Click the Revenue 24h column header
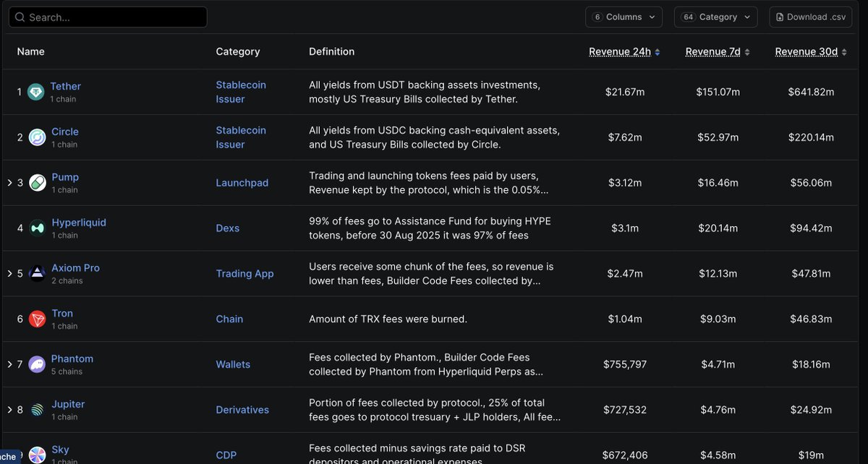Viewport: 868px width, 464px height. point(620,52)
